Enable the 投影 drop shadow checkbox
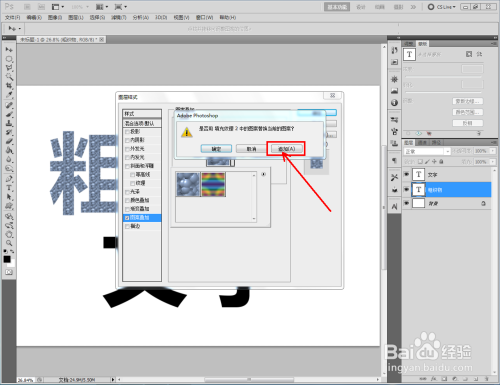500x385 pixels. pos(127,132)
